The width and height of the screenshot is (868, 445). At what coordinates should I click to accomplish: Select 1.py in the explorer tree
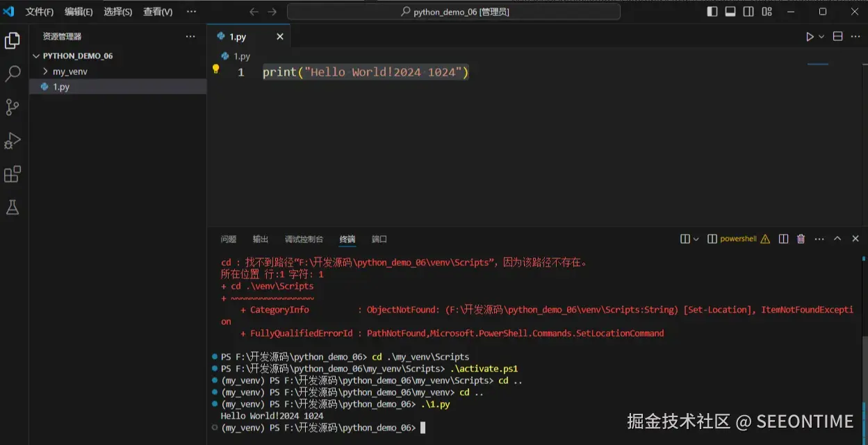click(x=118, y=87)
